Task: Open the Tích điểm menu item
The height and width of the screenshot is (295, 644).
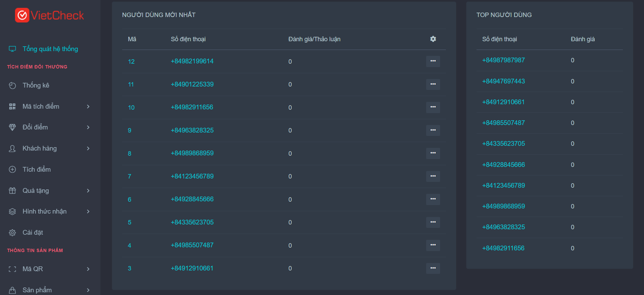Action: (36, 170)
